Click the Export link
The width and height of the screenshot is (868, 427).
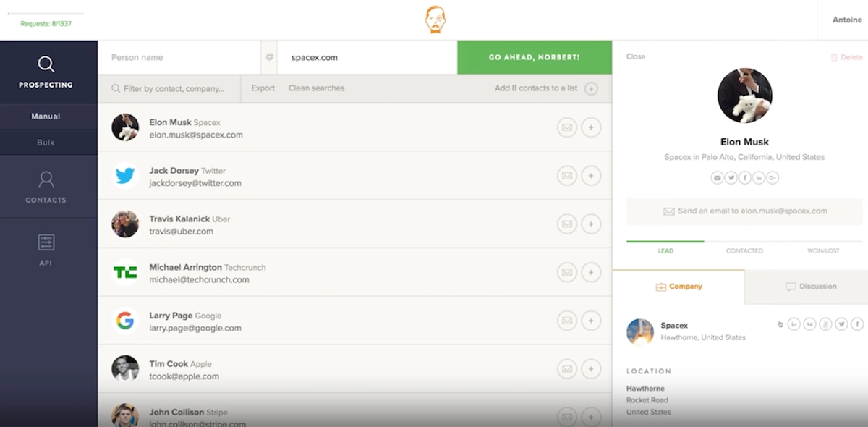coord(263,88)
